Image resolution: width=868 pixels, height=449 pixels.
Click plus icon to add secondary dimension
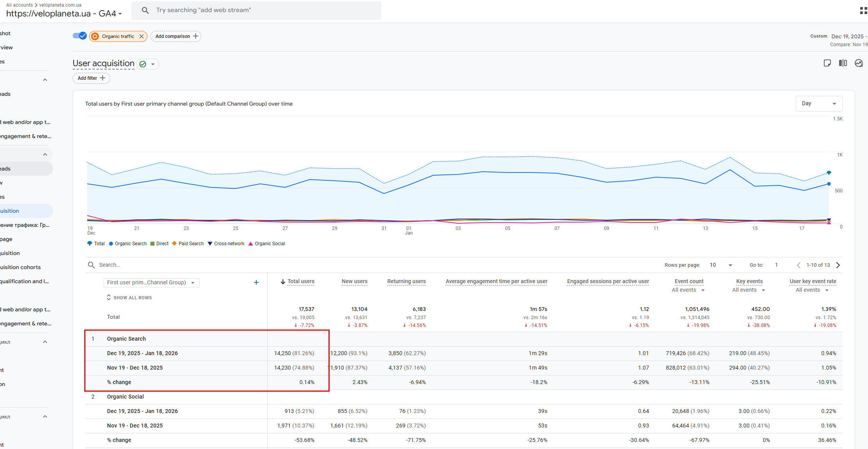tap(256, 282)
